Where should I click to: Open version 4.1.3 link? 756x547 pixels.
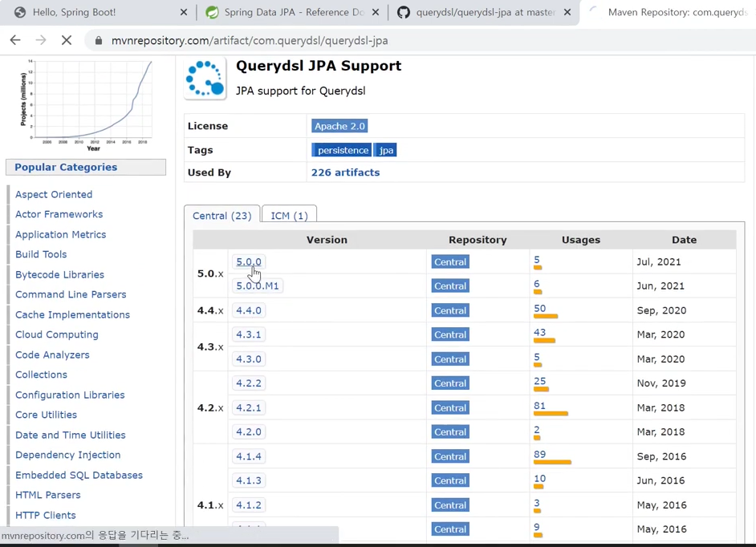(x=249, y=480)
